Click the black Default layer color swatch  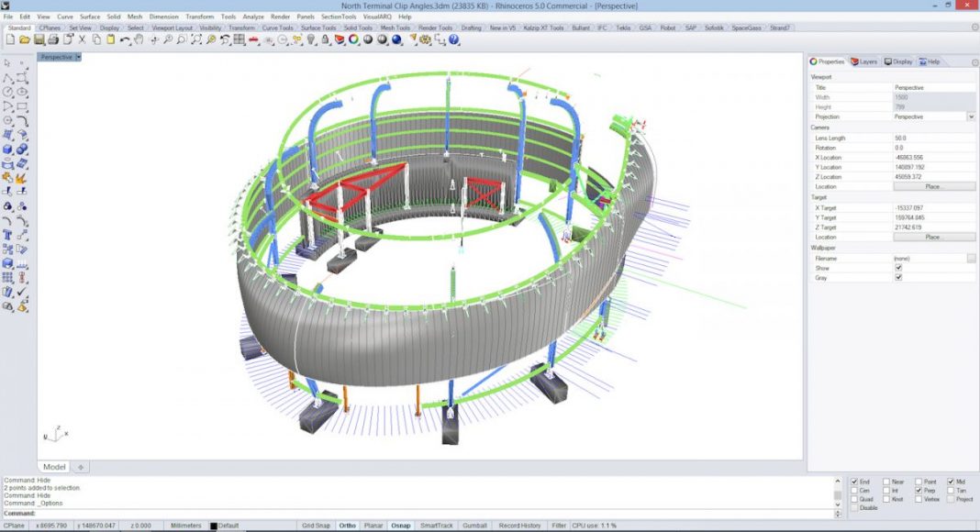click(214, 526)
